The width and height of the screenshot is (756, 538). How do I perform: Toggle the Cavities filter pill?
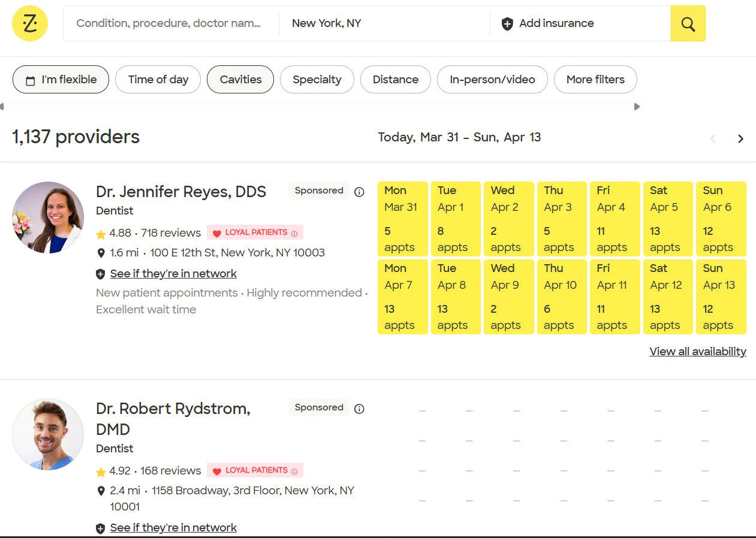pyautogui.click(x=240, y=79)
